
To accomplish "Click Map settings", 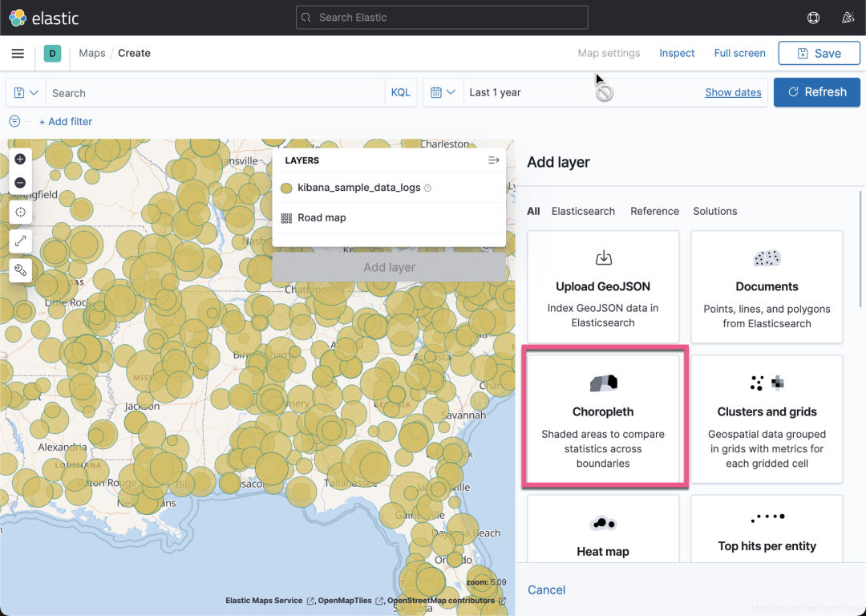I will (609, 53).
